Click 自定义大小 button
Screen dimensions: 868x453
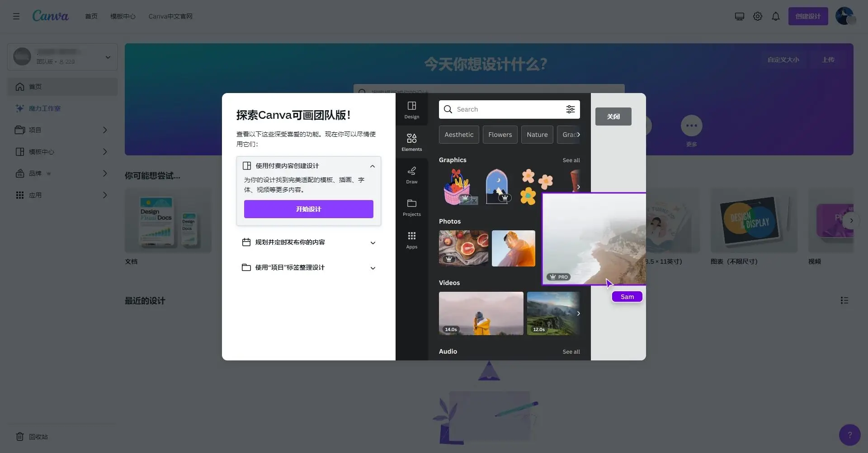783,60
